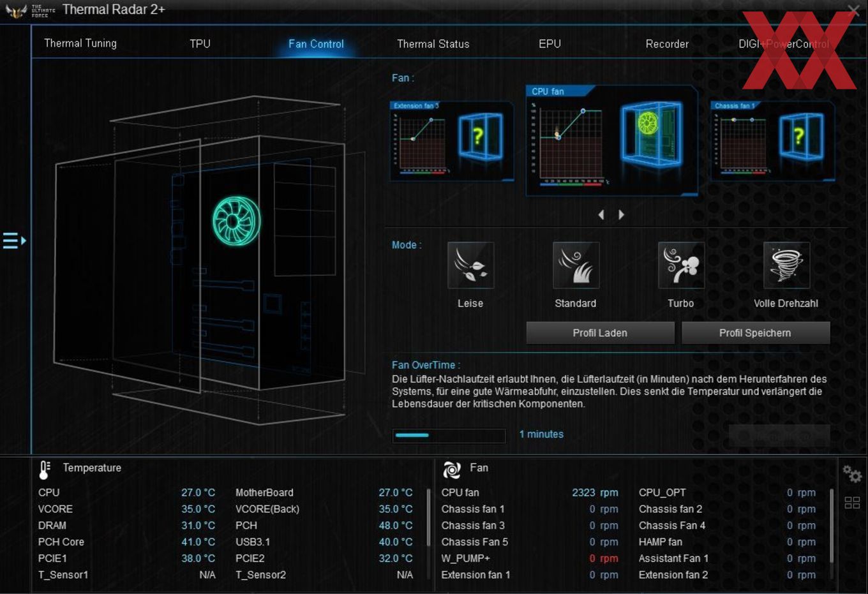Click the Extension fan 2 label
The height and width of the screenshot is (594, 868).
673,575
